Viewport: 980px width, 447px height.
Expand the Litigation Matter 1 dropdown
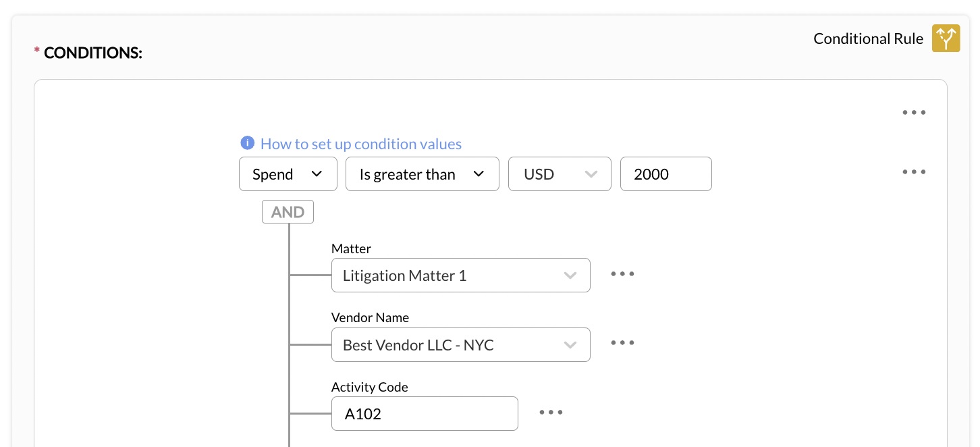(460, 275)
